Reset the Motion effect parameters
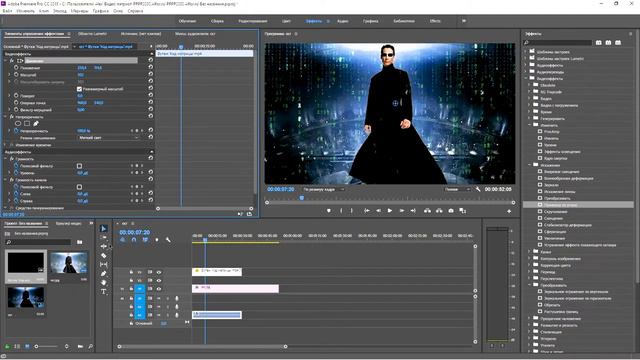Image resolution: width=640 pixels, height=360 pixels. [x=151, y=60]
